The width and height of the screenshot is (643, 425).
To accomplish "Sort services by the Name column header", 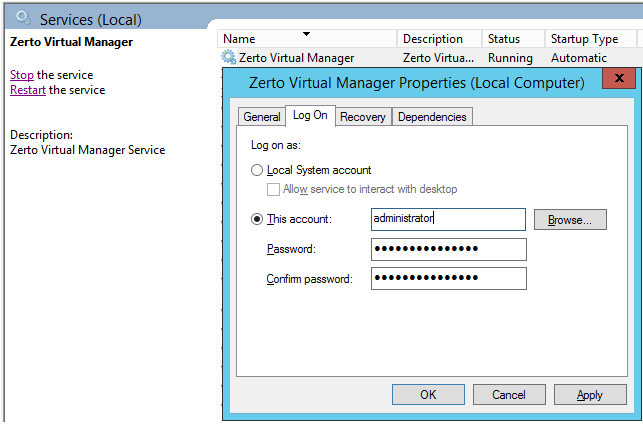I will (x=307, y=39).
